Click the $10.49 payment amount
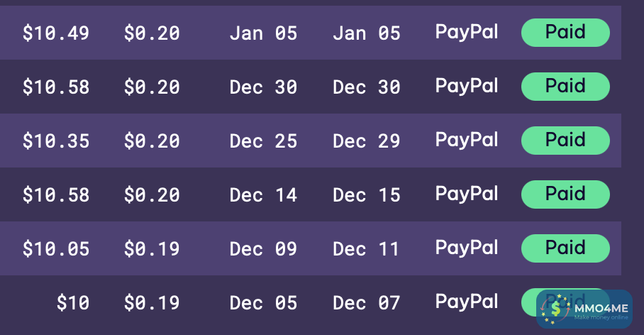644x335 pixels. pyautogui.click(x=56, y=33)
